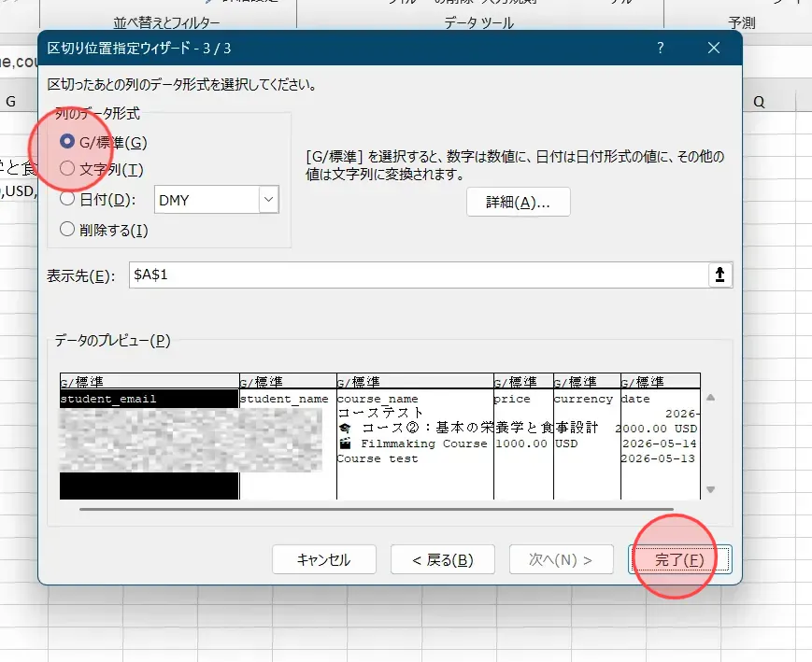Select column G header in the worksheet
The width and height of the screenshot is (812, 662).
tap(11, 102)
